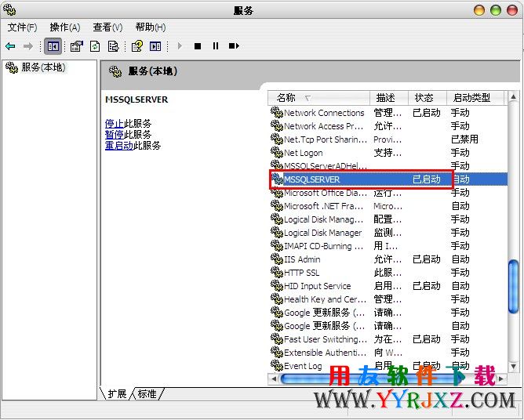Viewport: 524px width, 420px height.
Task: Select the MSSQLServerADHel... service
Action: [388, 166]
